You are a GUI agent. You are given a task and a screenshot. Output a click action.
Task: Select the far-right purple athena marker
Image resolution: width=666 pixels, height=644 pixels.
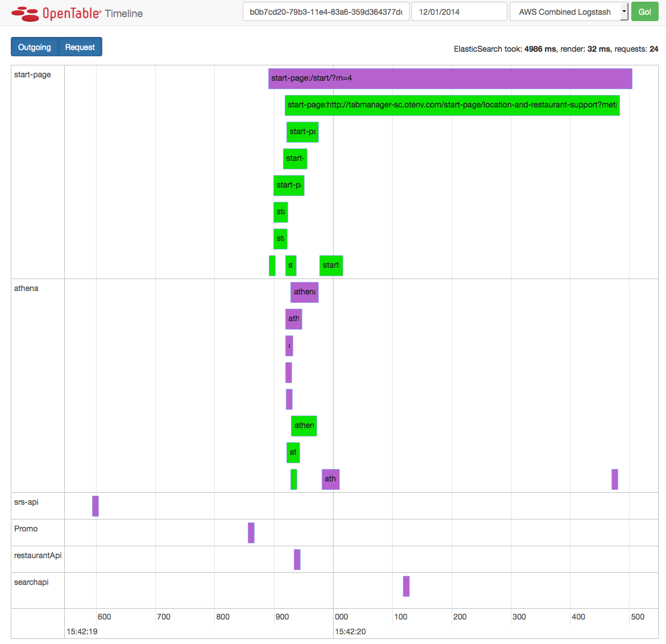615,479
